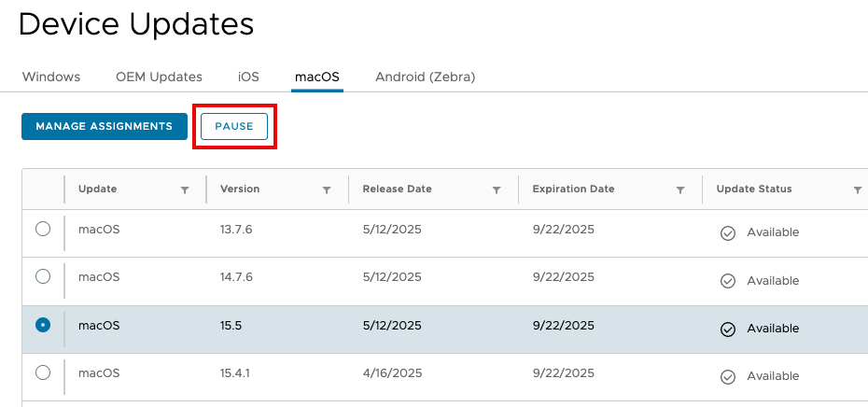Click the Update Status column filter icon
Viewport: 868px width, 407px height.
[x=857, y=189]
